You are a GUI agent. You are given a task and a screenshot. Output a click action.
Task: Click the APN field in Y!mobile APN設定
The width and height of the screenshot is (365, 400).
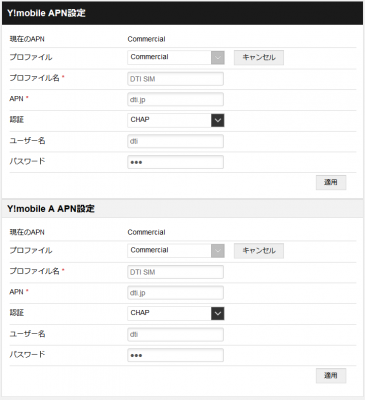[175, 100]
